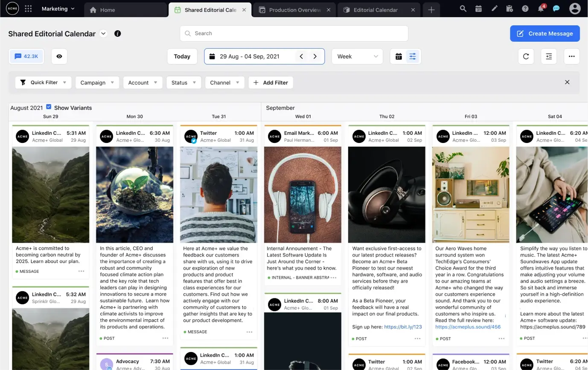
Task: Close the Shared Editorial Calendar tab
Action: point(244,10)
